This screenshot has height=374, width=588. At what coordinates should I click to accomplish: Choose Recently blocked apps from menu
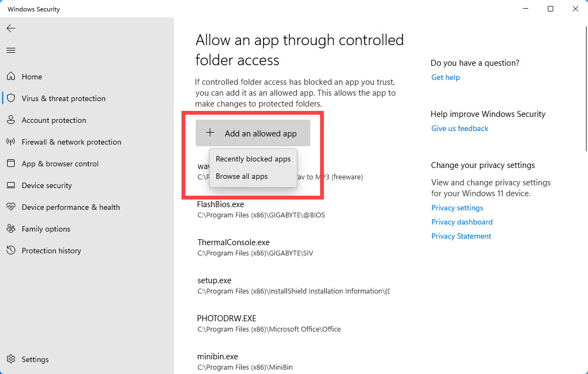point(253,159)
